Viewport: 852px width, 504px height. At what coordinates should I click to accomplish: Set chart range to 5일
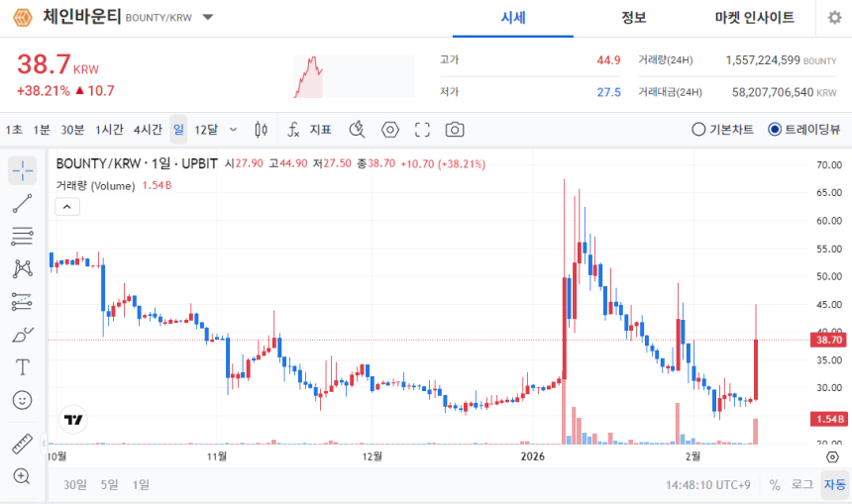point(109,484)
